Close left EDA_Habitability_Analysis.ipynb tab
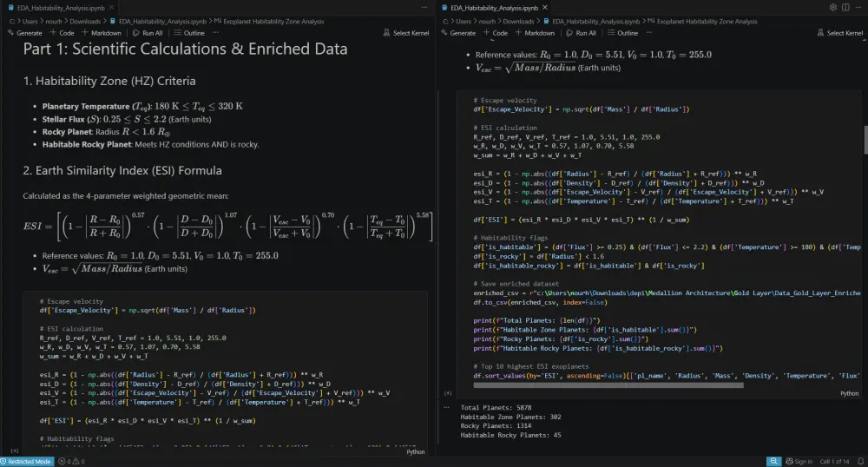Viewport: 868px width, 467px height. point(111,8)
